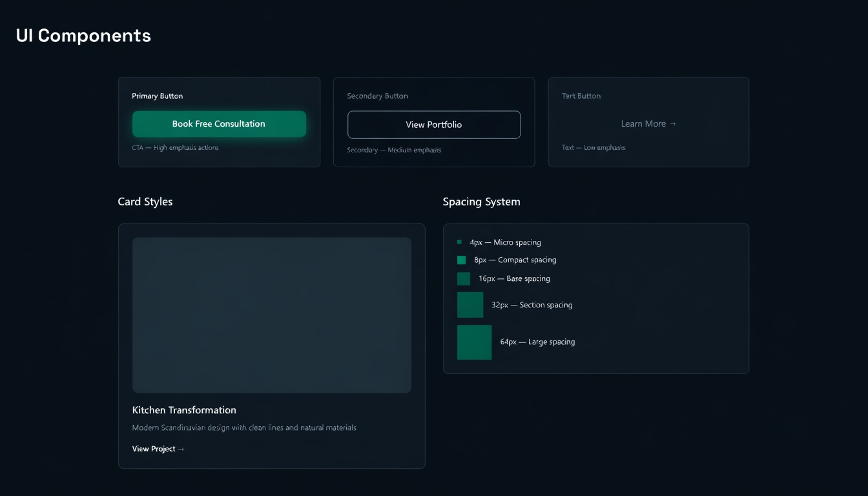Click the Kitchen Transformation card title

tap(184, 409)
